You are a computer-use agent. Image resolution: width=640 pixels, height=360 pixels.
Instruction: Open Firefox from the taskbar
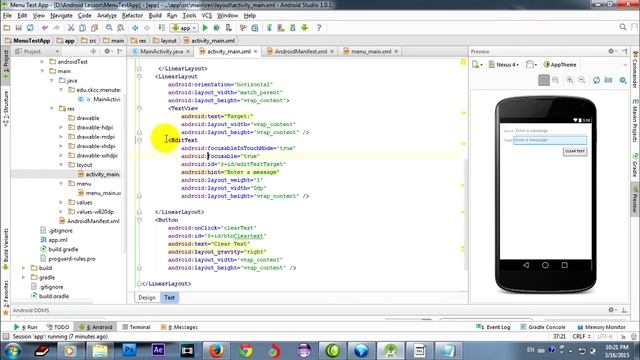tap(216, 351)
